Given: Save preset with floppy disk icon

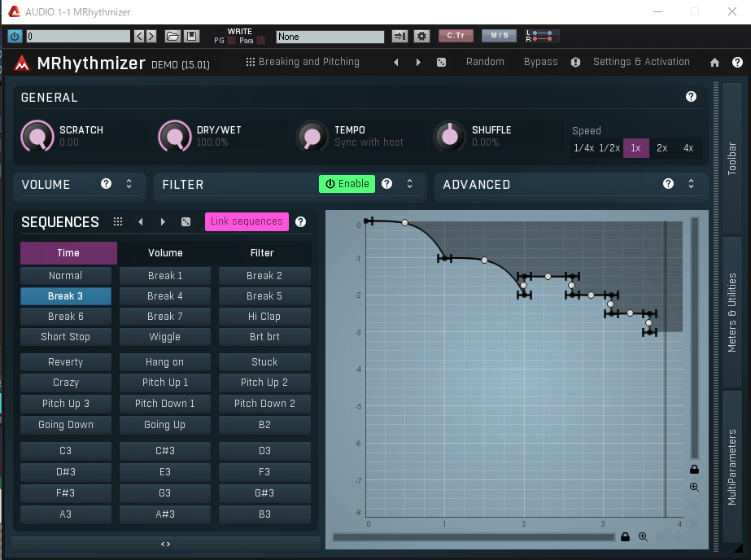Looking at the screenshot, I should tap(191, 36).
